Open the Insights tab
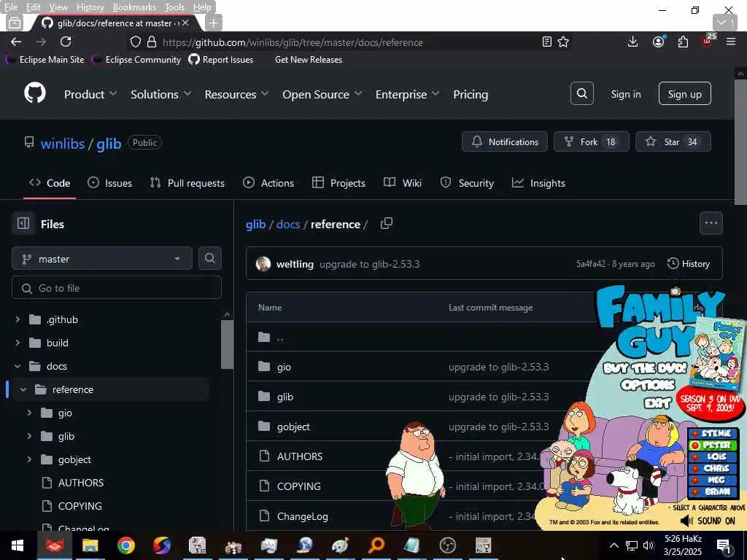This screenshot has width=747, height=560. (x=538, y=183)
